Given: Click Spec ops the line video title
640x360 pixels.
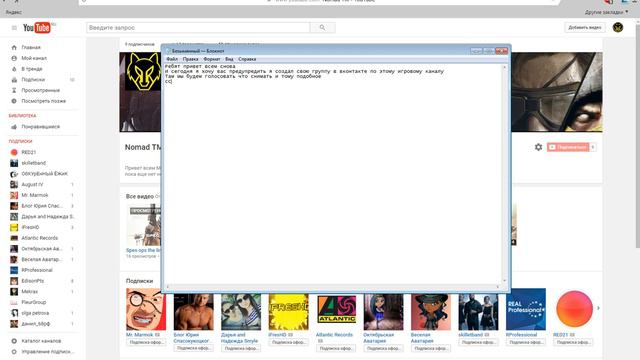Looking at the screenshot, I should coord(143,250).
